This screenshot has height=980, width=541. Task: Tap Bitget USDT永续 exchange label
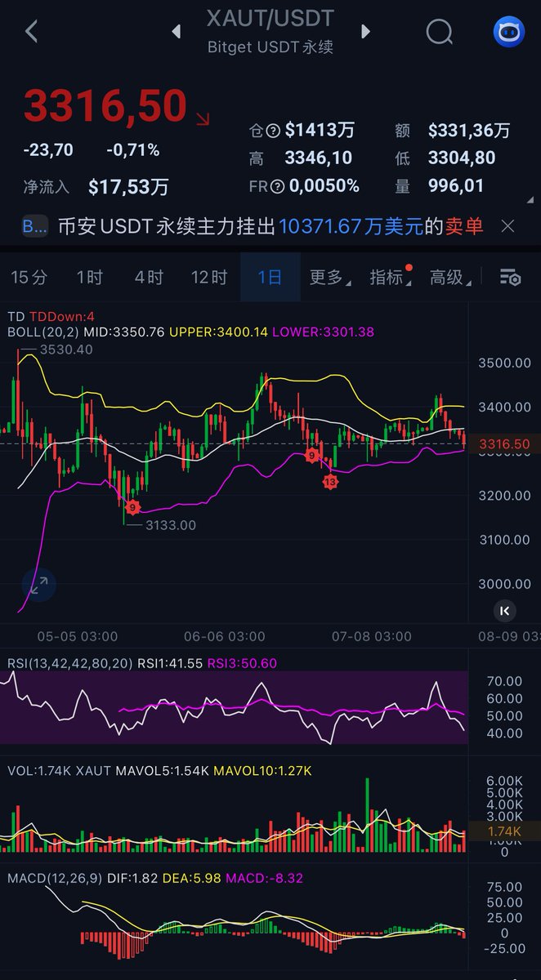(x=270, y=47)
